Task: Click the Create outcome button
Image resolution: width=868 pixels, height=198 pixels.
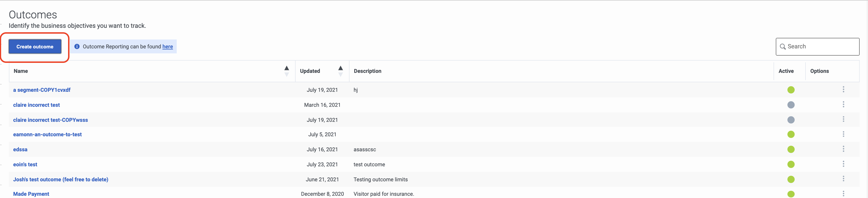Action: pyautogui.click(x=35, y=46)
